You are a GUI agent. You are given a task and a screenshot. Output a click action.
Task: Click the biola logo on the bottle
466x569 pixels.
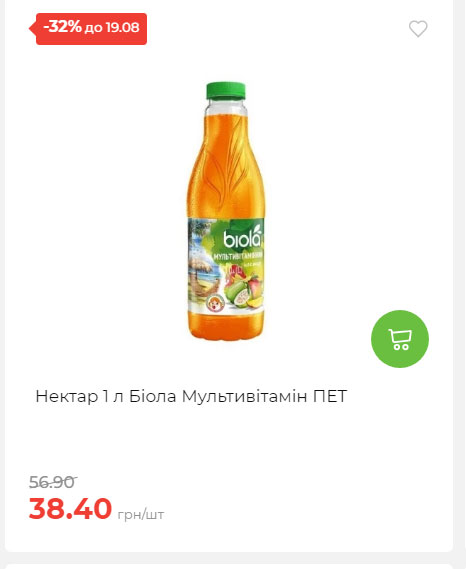(x=242, y=237)
